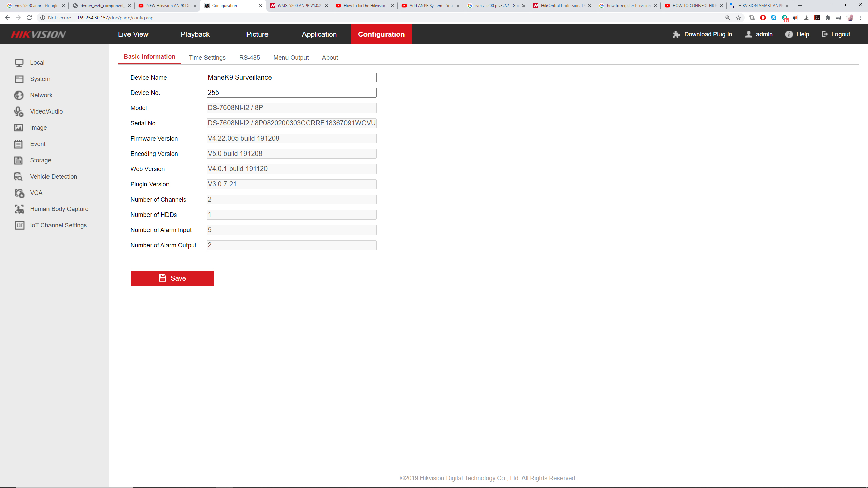
Task: Click the VCA sidebar icon
Action: coord(19,193)
